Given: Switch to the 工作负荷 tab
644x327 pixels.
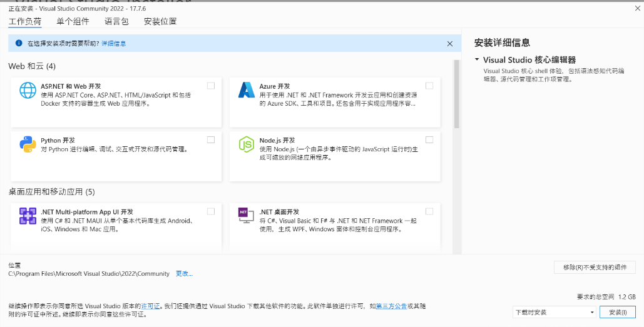Looking at the screenshot, I should click(x=25, y=21).
